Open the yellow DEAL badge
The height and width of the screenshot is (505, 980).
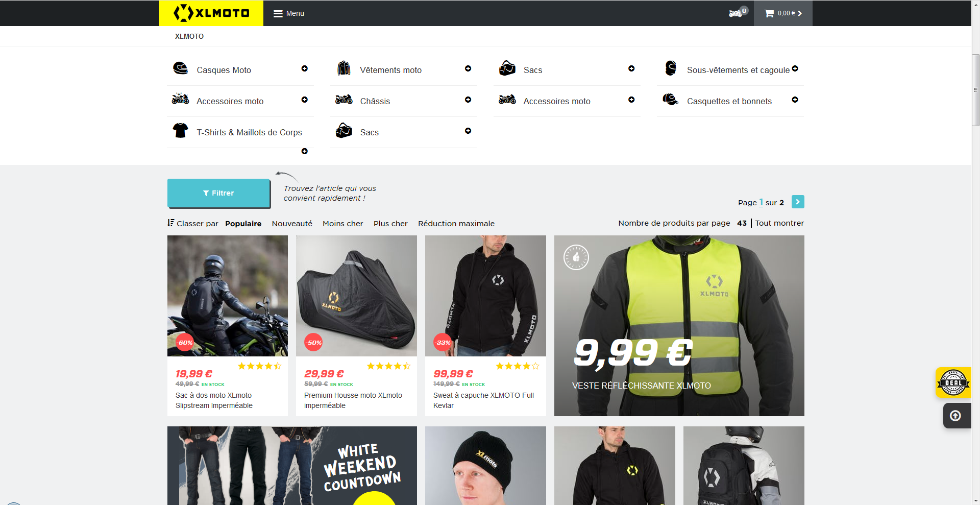(953, 382)
